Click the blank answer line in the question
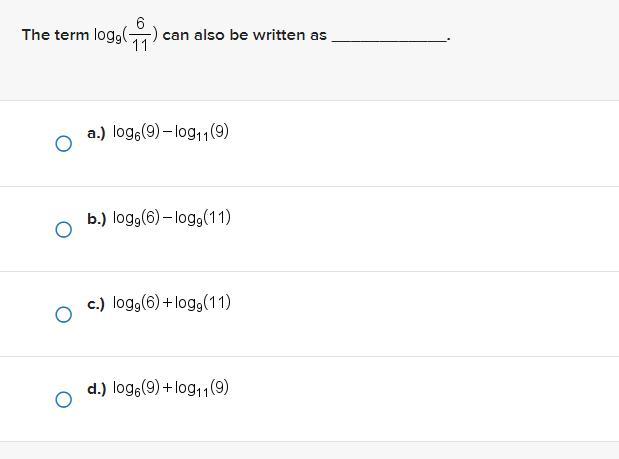Screen dimensions: 619x459 pos(389,39)
